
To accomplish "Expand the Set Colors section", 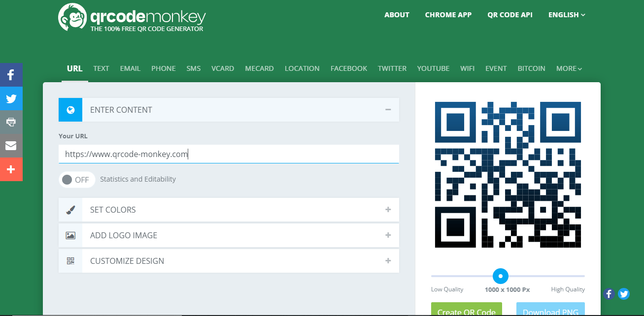I will pyautogui.click(x=388, y=210).
